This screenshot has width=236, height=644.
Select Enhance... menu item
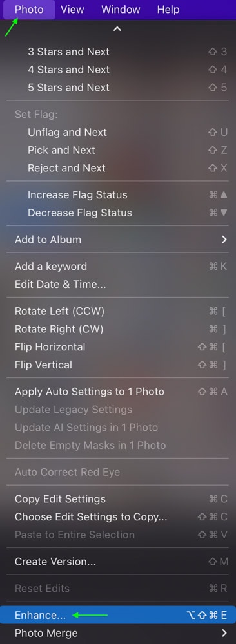click(118, 615)
